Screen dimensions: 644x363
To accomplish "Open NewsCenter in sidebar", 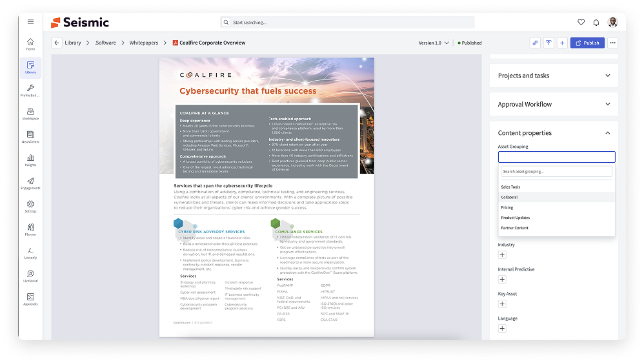I will tap(30, 137).
